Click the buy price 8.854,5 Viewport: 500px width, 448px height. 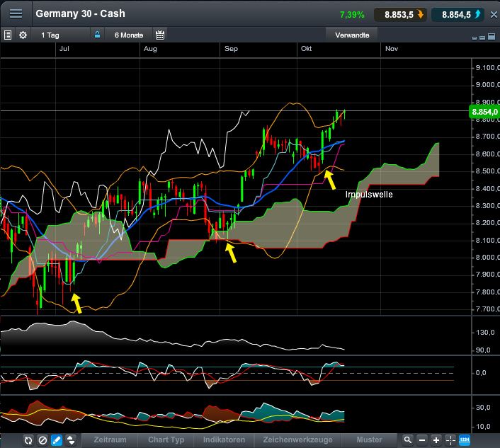coord(458,15)
